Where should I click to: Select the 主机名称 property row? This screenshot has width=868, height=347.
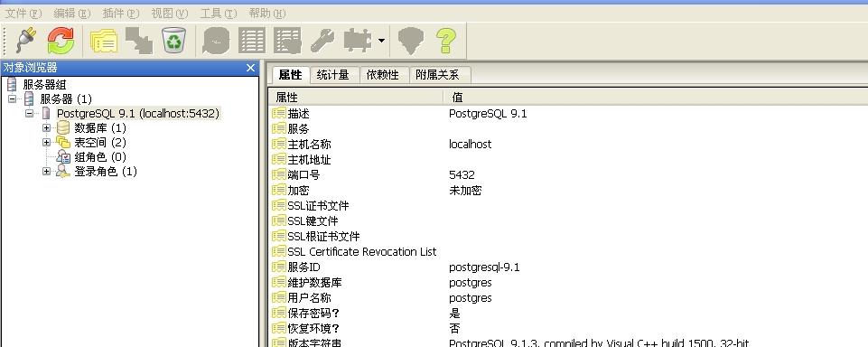pyautogui.click(x=568, y=145)
